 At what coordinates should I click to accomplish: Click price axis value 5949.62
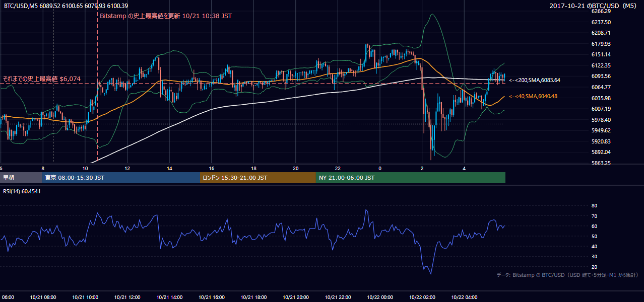pyautogui.click(x=601, y=130)
